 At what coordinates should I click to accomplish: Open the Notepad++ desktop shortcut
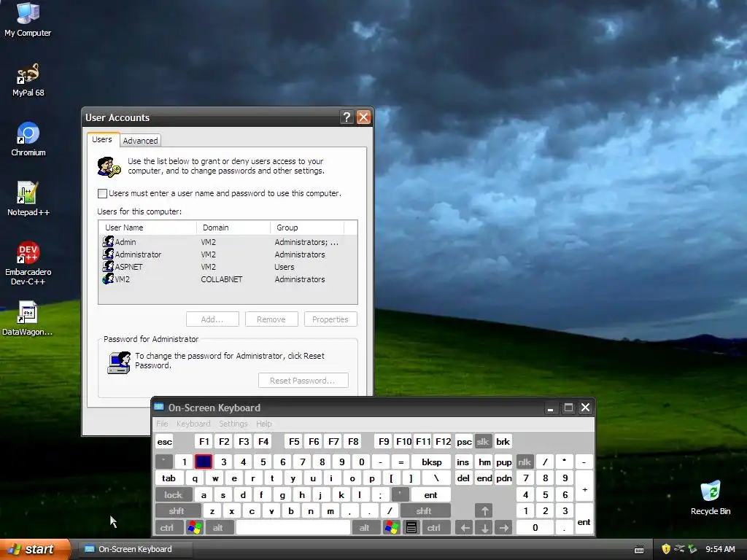(x=28, y=198)
